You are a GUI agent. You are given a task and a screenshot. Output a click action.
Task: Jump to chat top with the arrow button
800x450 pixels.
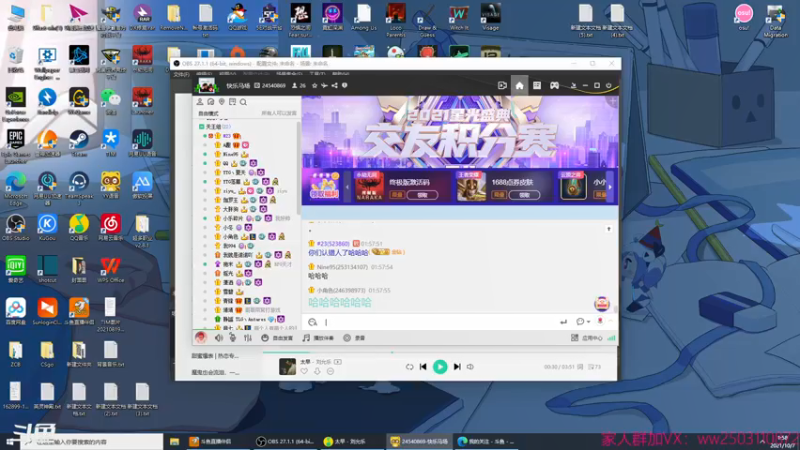click(609, 229)
